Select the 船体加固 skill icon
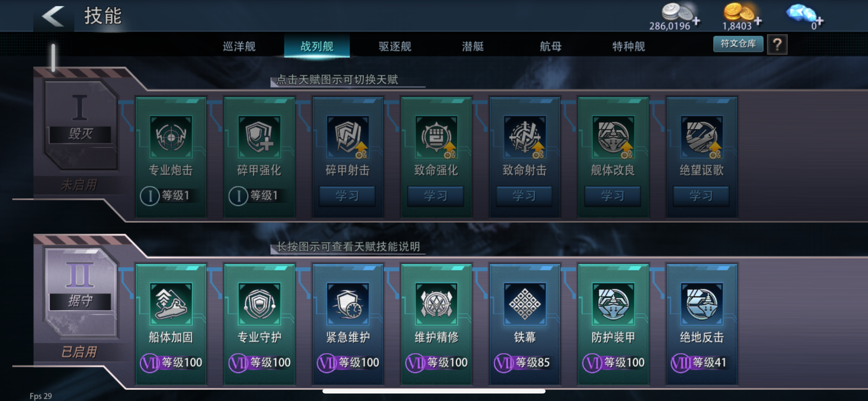Viewport: 868px width, 401px height. pyautogui.click(x=171, y=304)
